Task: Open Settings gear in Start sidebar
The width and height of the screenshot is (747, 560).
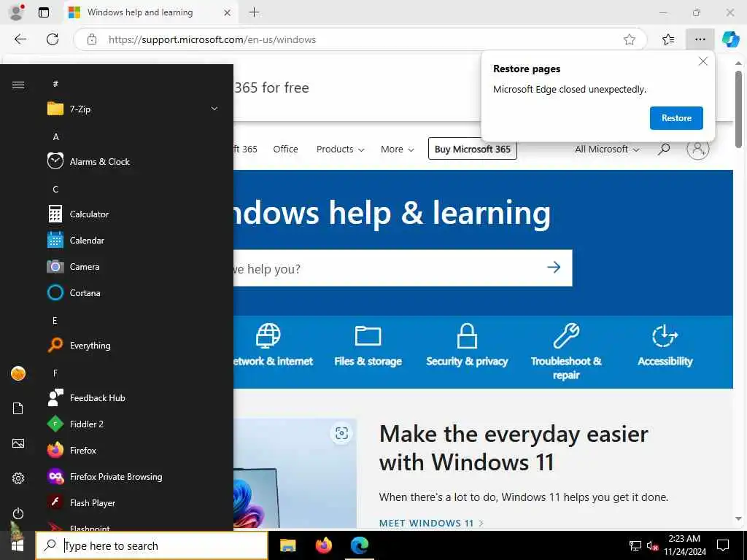Action: [18, 478]
